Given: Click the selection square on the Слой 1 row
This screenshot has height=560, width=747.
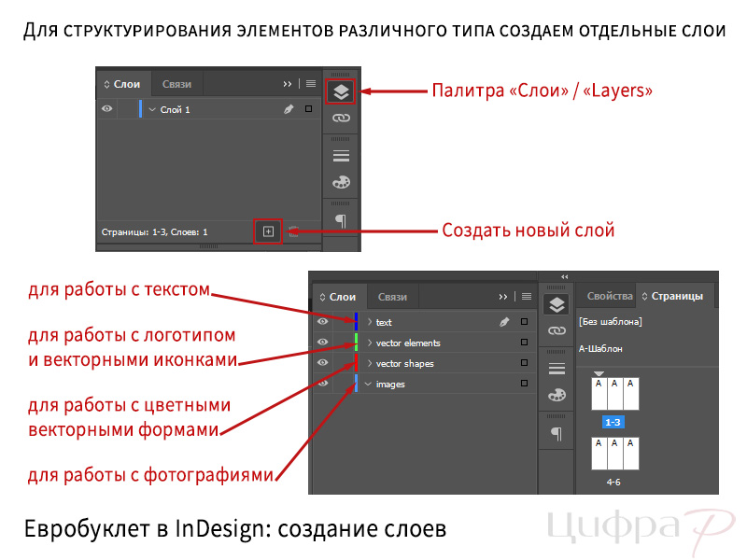Looking at the screenshot, I should (x=309, y=109).
